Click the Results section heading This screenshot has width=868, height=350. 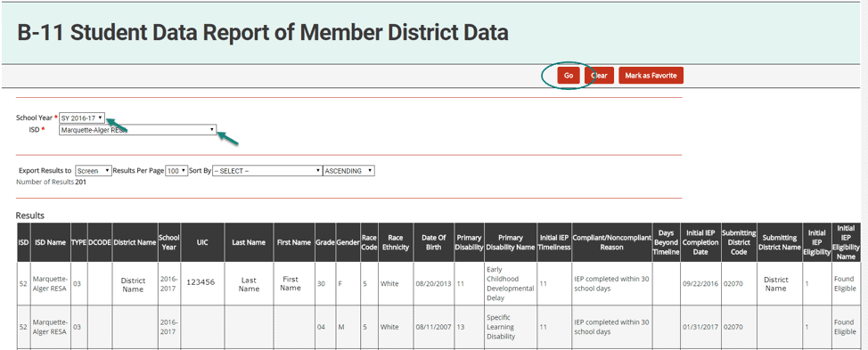pyautogui.click(x=30, y=216)
